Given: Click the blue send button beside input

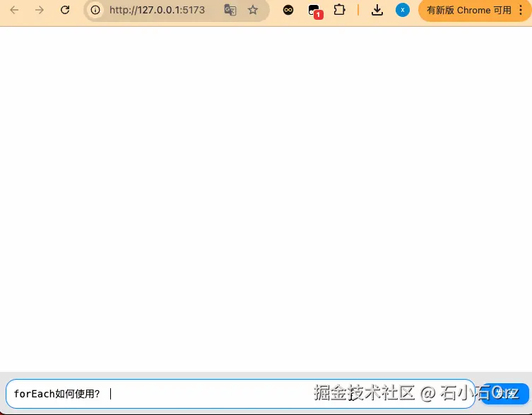Looking at the screenshot, I should [505, 394].
